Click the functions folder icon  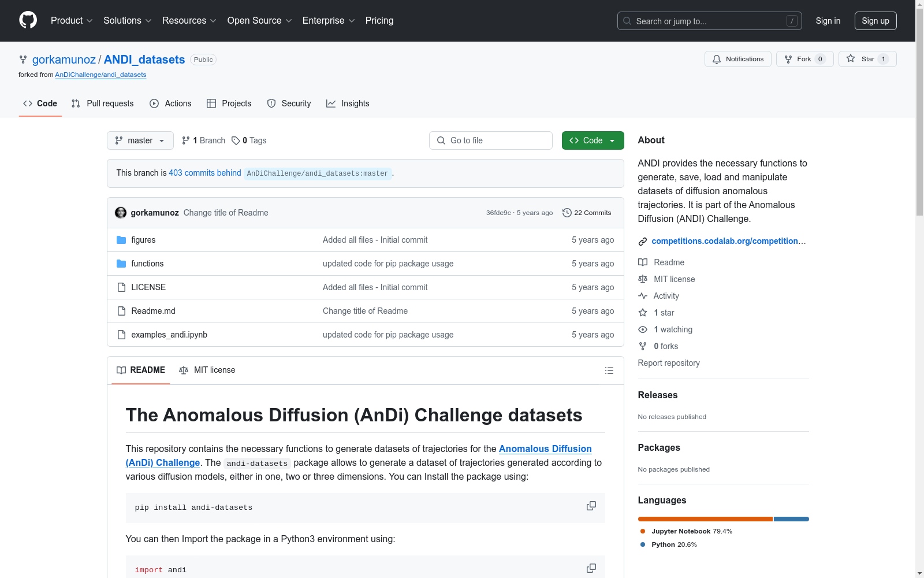(x=121, y=264)
